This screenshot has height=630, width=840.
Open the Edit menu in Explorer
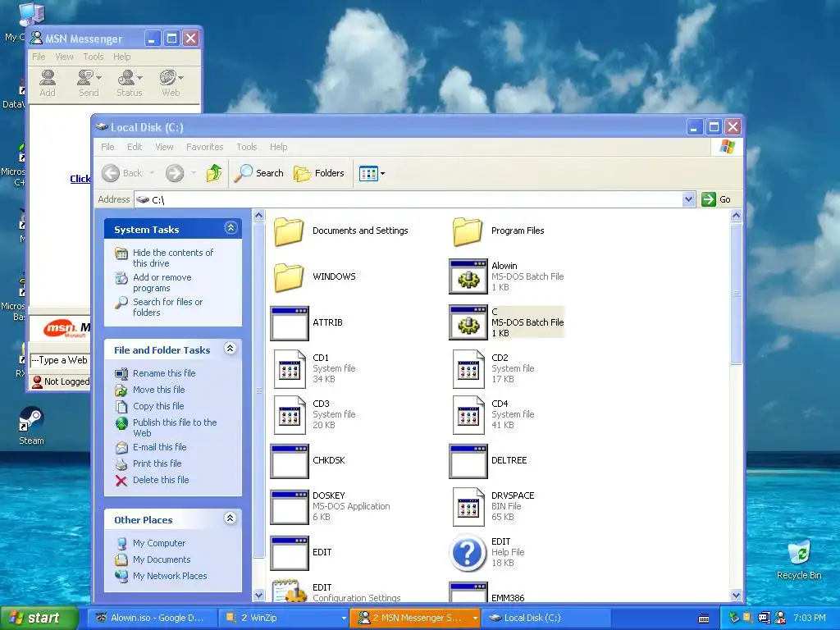pos(135,147)
